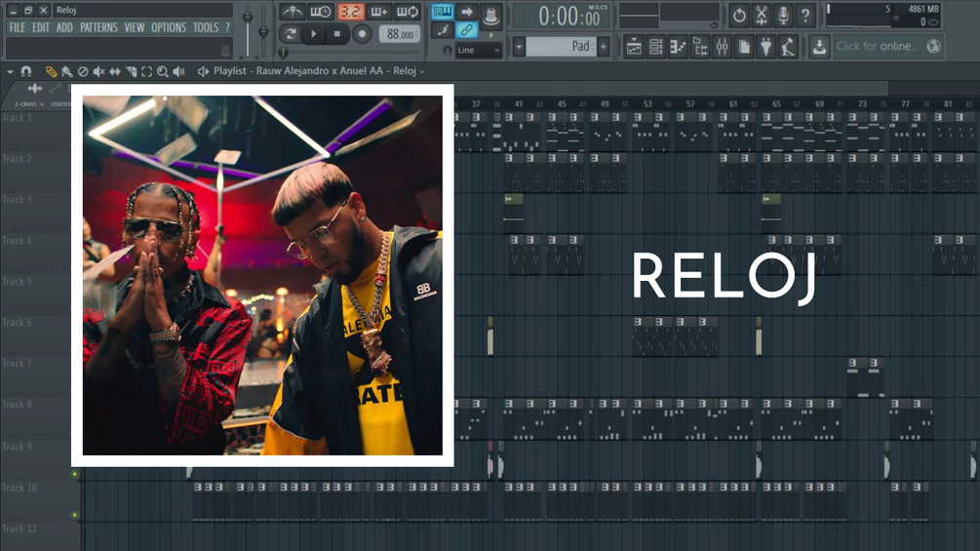Expand the Playlist title dropdown arrow

coord(422,72)
